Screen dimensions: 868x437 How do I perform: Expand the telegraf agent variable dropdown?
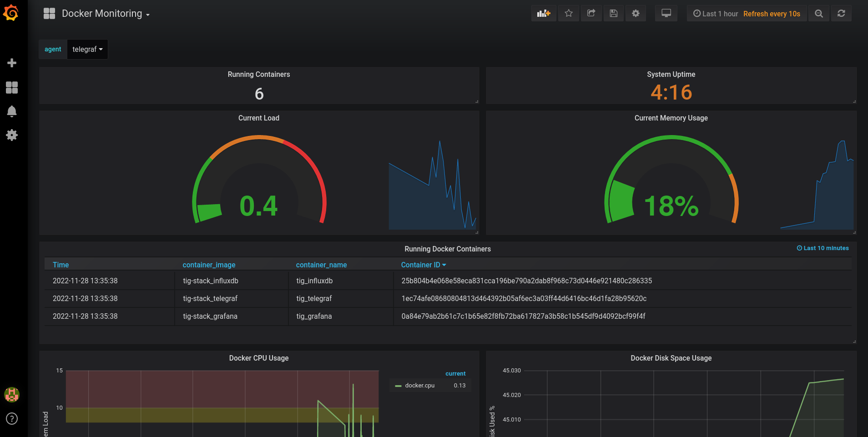click(x=87, y=49)
